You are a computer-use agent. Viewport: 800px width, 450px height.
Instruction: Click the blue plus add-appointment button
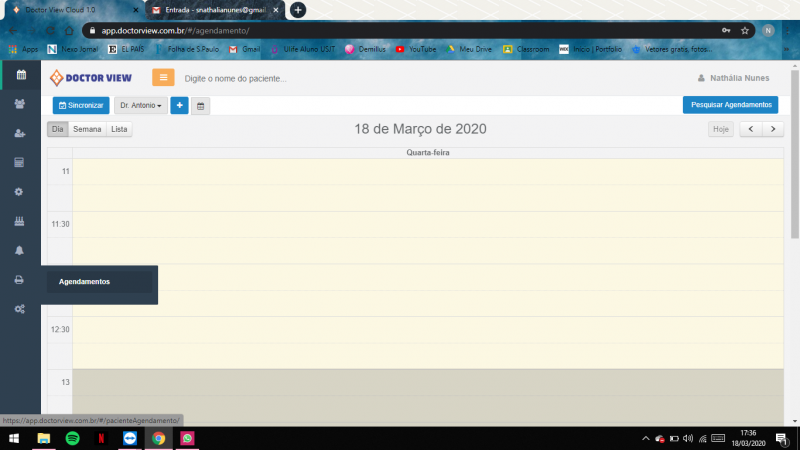(180, 105)
